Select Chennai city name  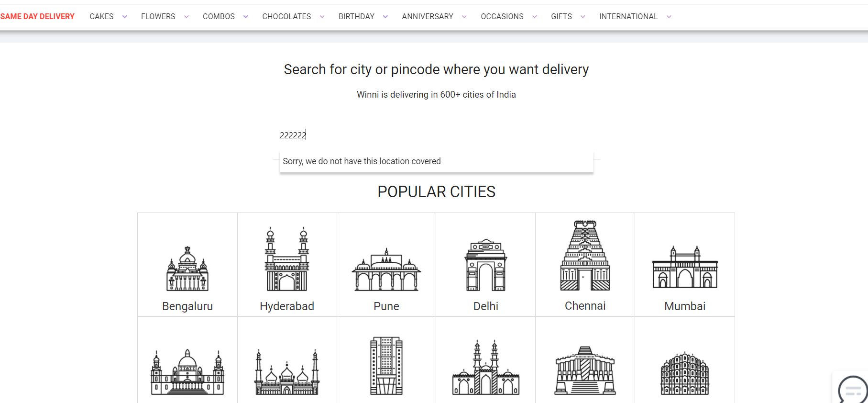tap(585, 306)
